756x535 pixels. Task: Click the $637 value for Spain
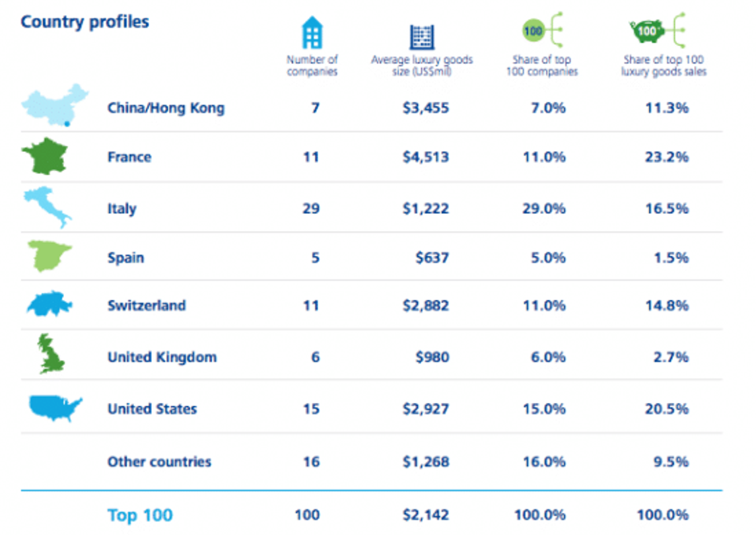click(x=432, y=258)
